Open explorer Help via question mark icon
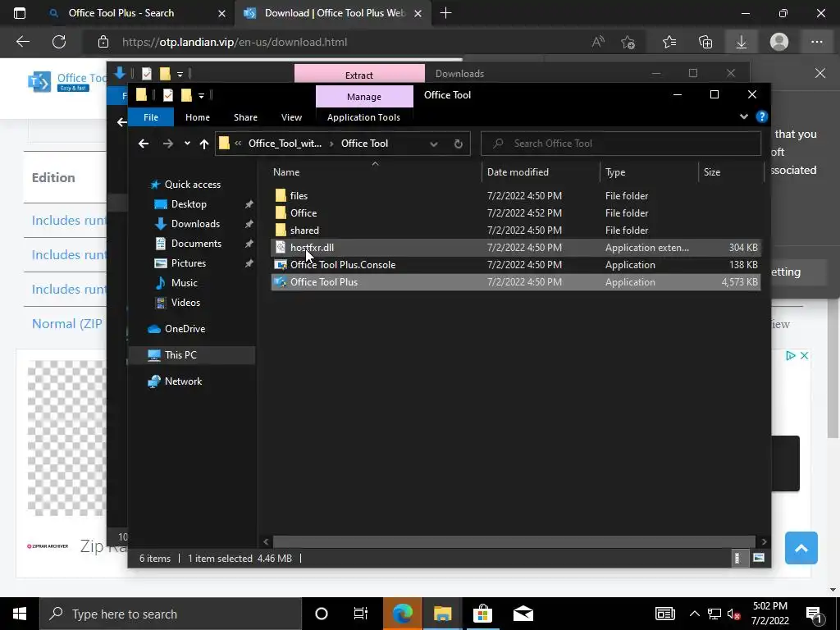This screenshot has width=840, height=630. [x=762, y=116]
